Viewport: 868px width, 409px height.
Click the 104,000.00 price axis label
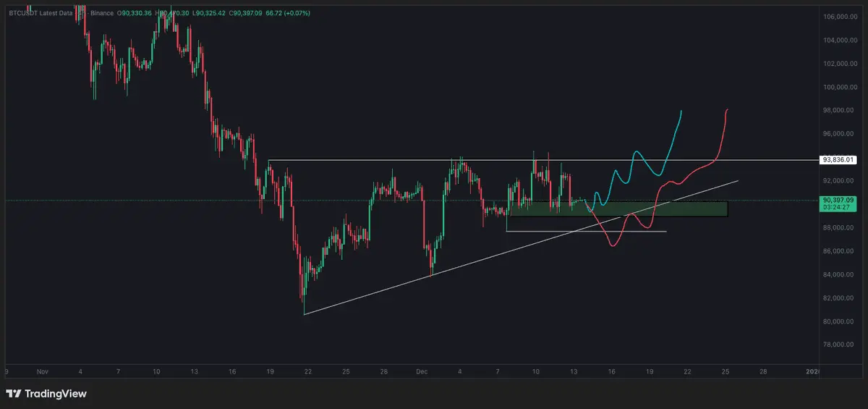tap(840, 41)
